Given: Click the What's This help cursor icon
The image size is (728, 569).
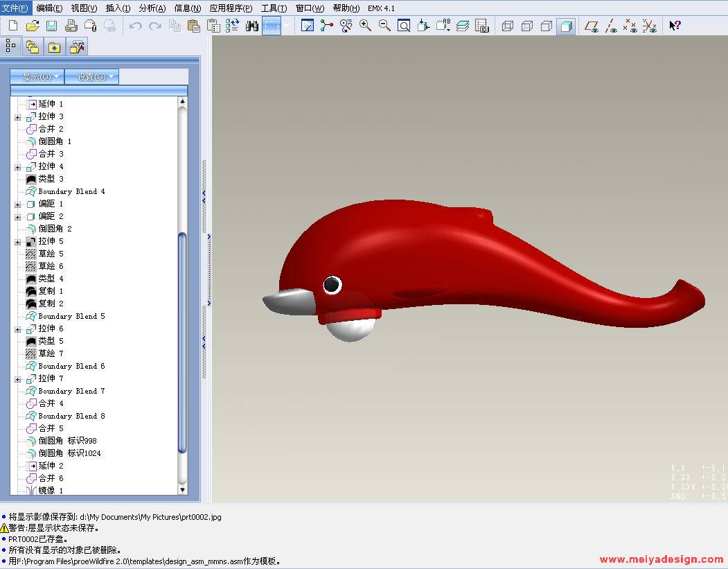Looking at the screenshot, I should point(675,26).
